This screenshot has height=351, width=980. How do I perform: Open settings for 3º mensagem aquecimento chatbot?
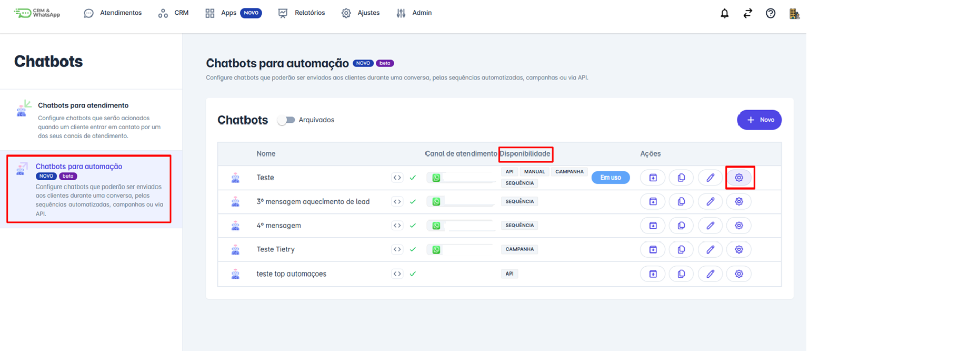click(x=739, y=201)
